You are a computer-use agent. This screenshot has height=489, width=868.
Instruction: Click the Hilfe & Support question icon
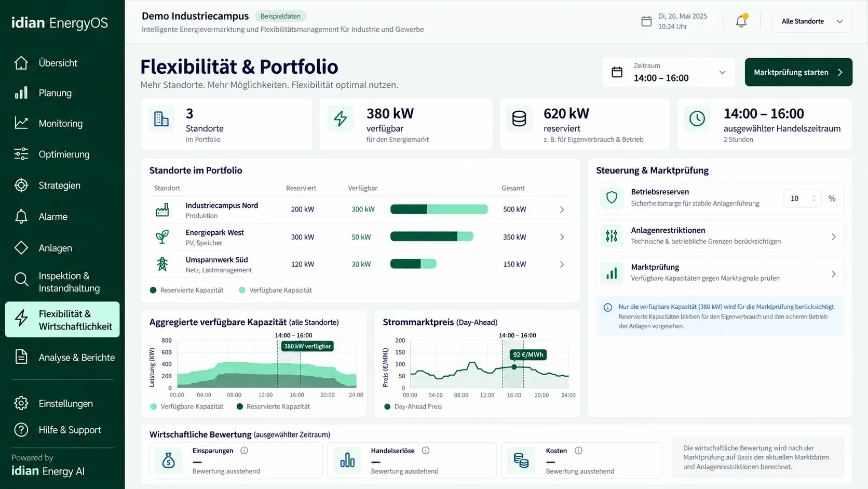point(21,430)
